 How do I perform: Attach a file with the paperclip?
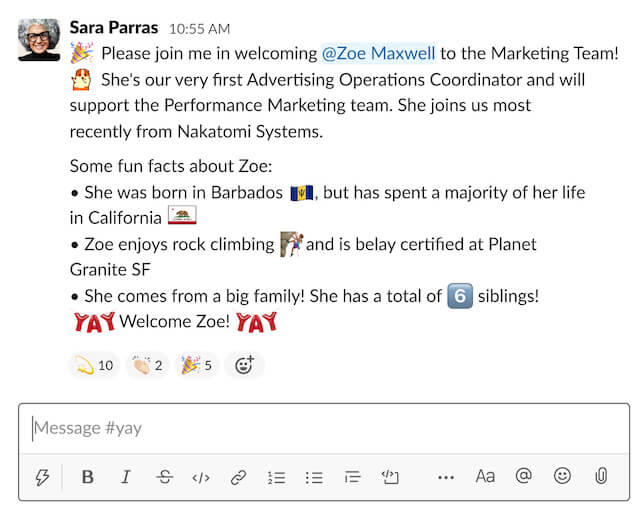point(601,476)
